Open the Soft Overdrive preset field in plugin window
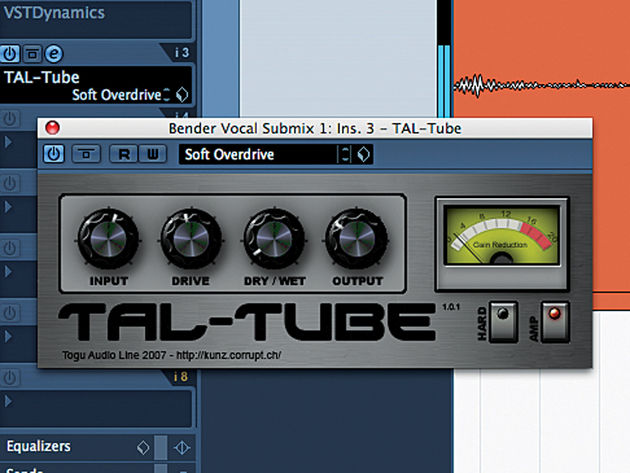The width and height of the screenshot is (630, 473). 257,155
